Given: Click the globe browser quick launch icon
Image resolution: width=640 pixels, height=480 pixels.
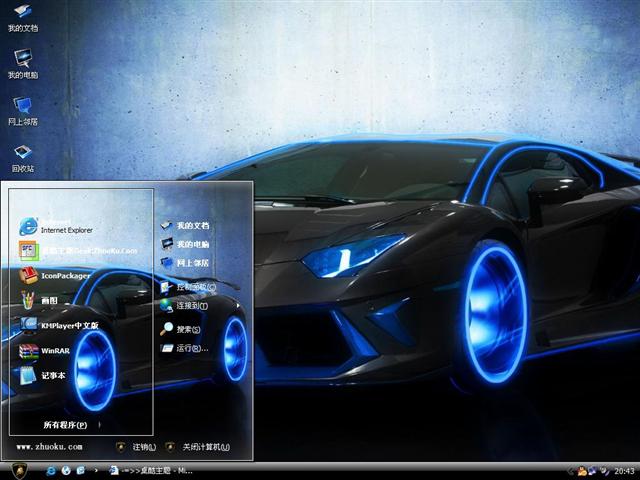Looking at the screenshot, I should tap(66, 471).
